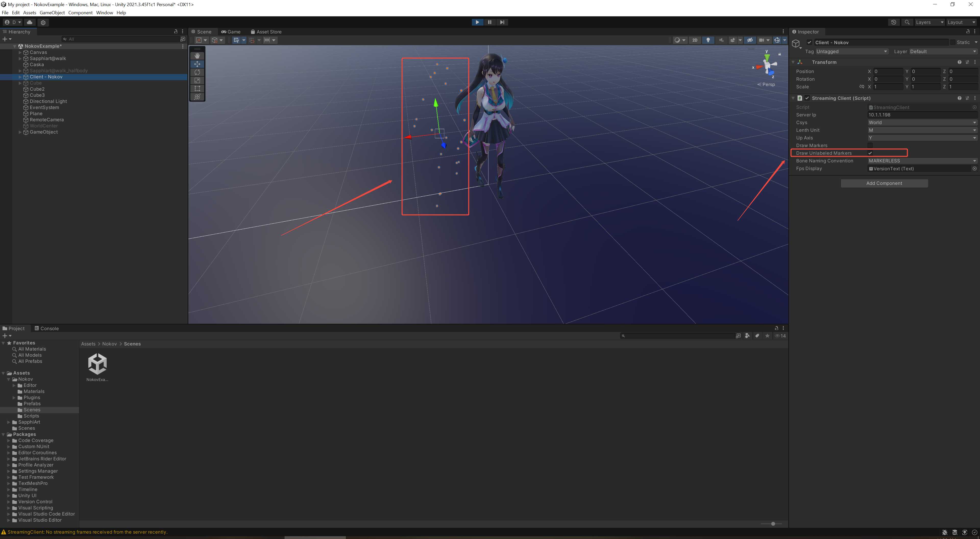Click the Transform component help icon
The width and height of the screenshot is (980, 539).
click(960, 62)
